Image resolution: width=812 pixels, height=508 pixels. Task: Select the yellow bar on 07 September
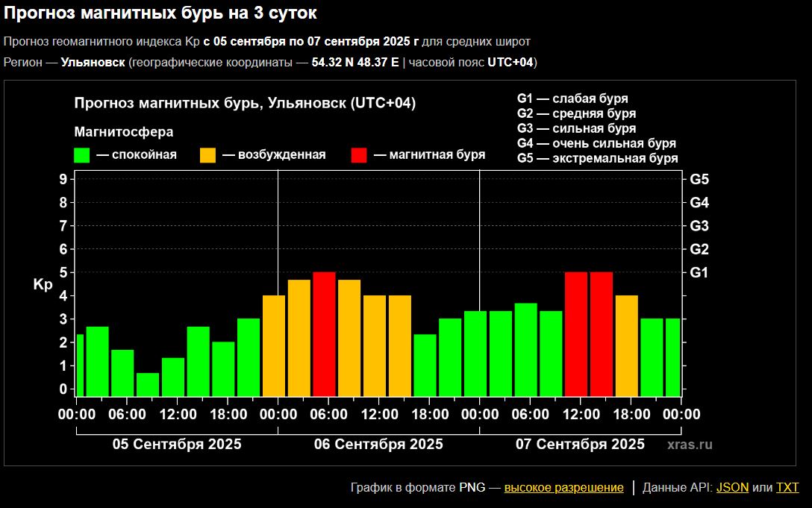[626, 345]
